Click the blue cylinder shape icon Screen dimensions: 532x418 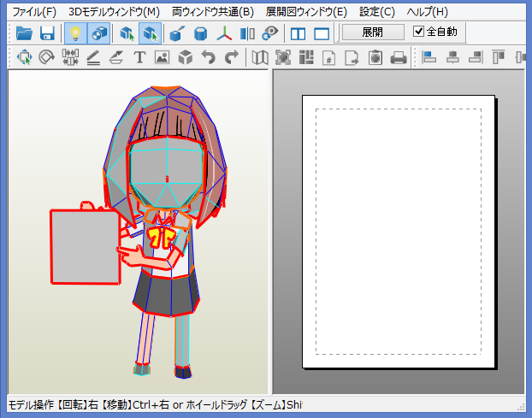tap(200, 33)
